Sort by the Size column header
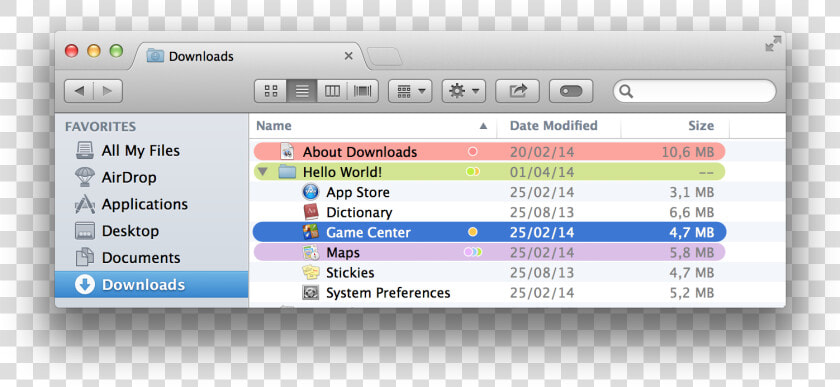840x387 pixels. [675, 126]
